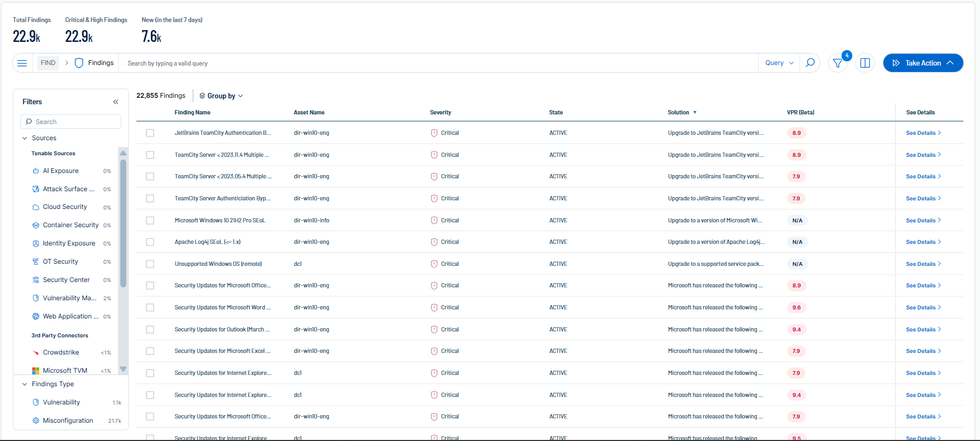
Task: Click the FIND breadcrumb tag
Action: click(48, 63)
